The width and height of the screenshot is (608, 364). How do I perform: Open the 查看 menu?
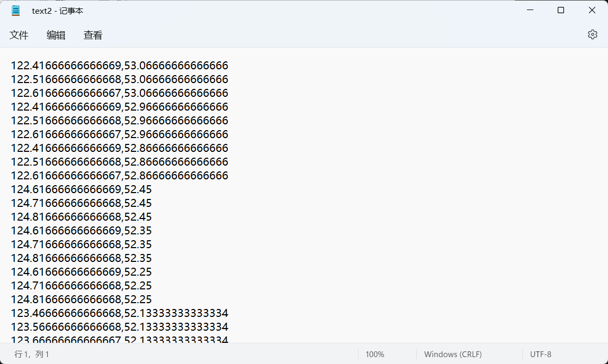coord(93,35)
